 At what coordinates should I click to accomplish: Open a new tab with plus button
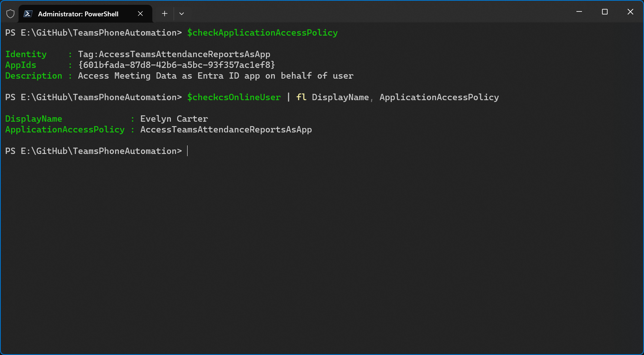[165, 14]
